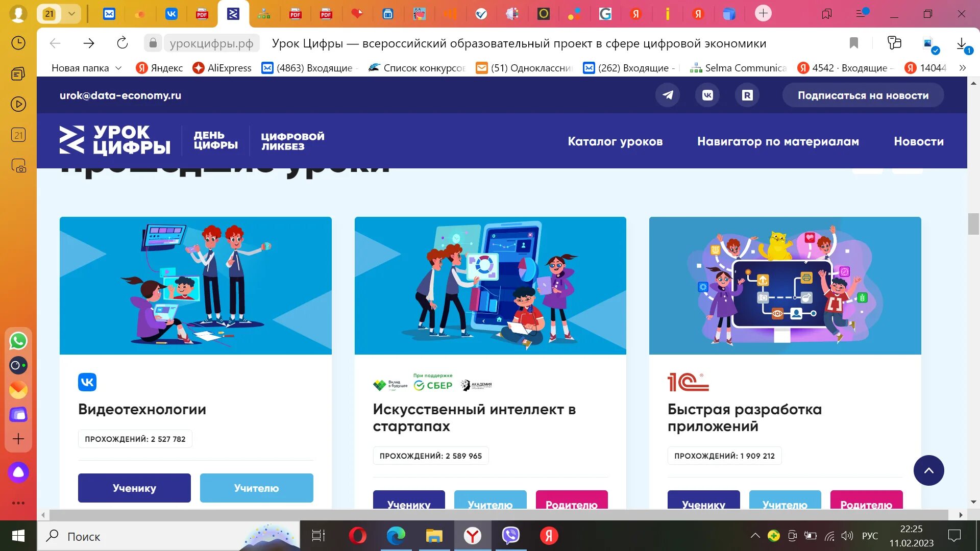
Task: Click Подписаться на новости button
Action: click(863, 95)
